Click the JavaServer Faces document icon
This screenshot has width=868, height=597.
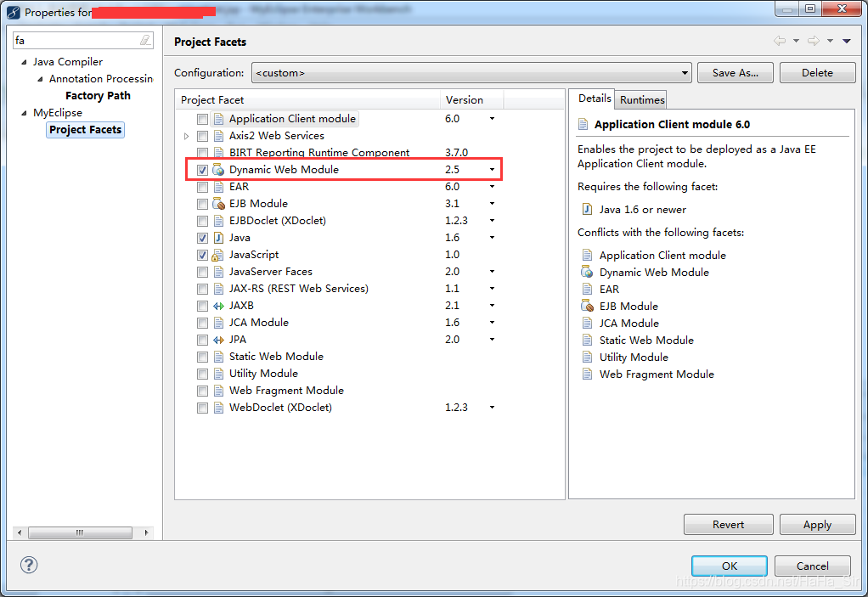pyautogui.click(x=218, y=272)
